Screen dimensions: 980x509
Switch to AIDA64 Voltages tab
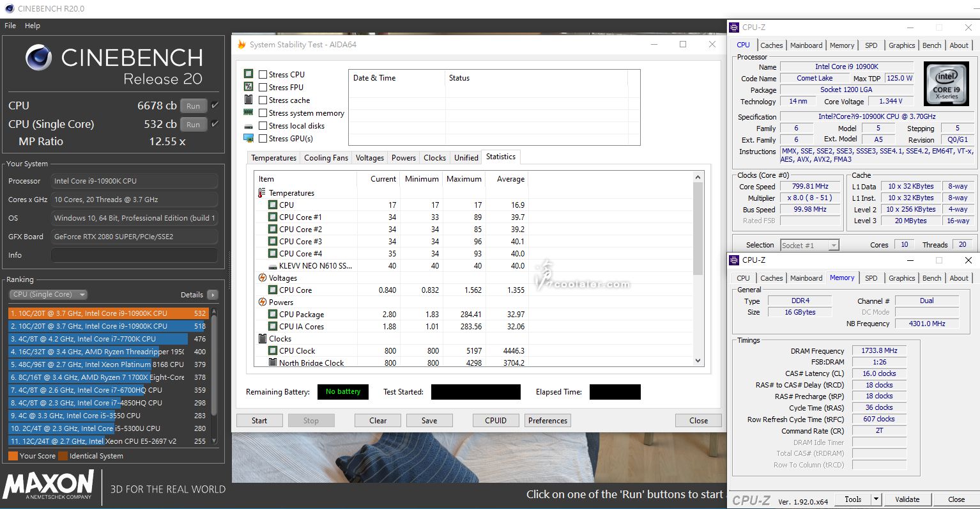point(370,158)
